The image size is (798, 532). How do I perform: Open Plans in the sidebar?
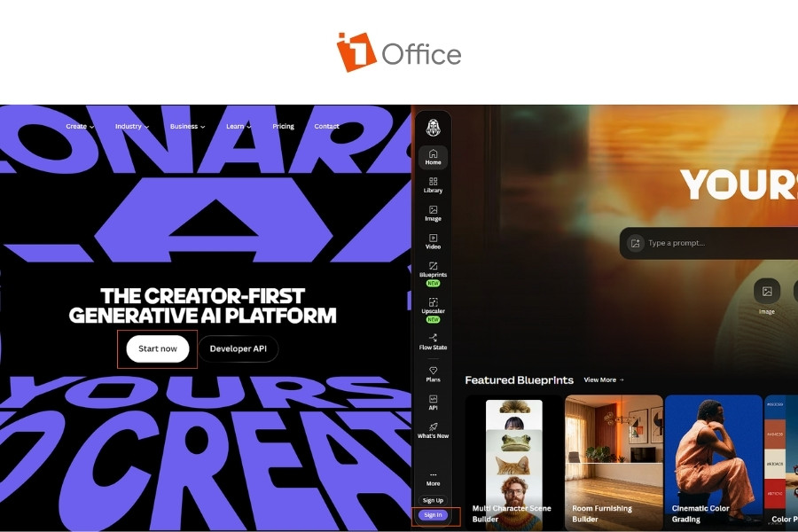point(433,374)
